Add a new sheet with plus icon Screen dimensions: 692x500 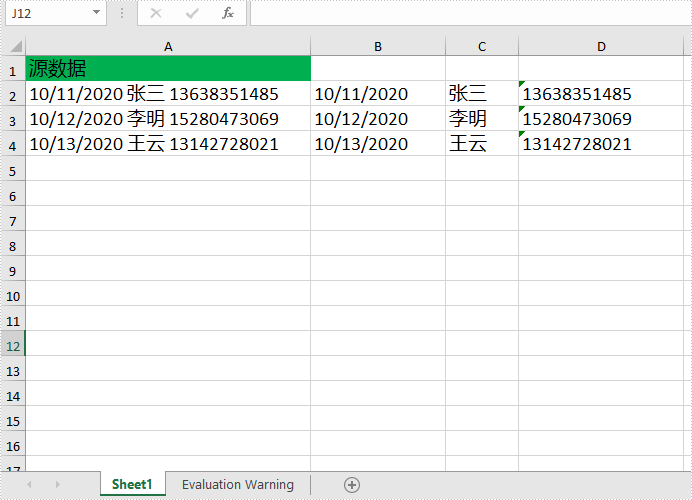click(x=352, y=485)
